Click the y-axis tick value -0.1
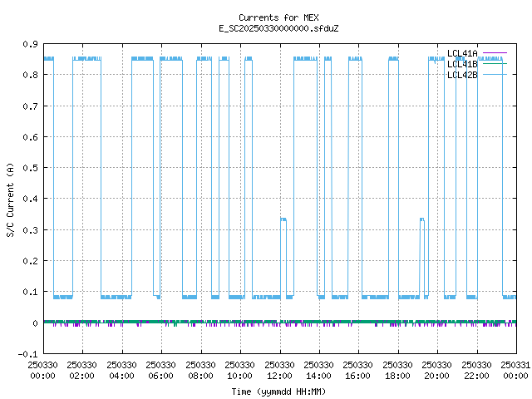Image resolution: width=532 pixels, height=399 pixels. (x=27, y=354)
